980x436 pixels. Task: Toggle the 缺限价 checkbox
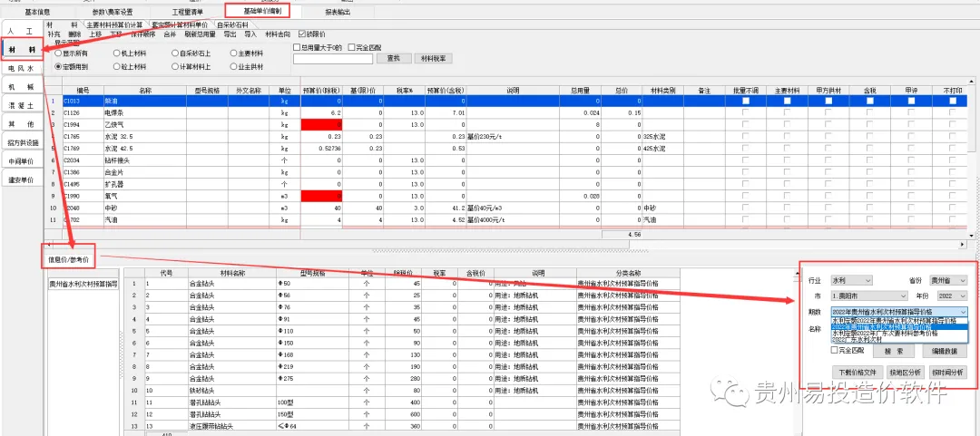click(302, 34)
